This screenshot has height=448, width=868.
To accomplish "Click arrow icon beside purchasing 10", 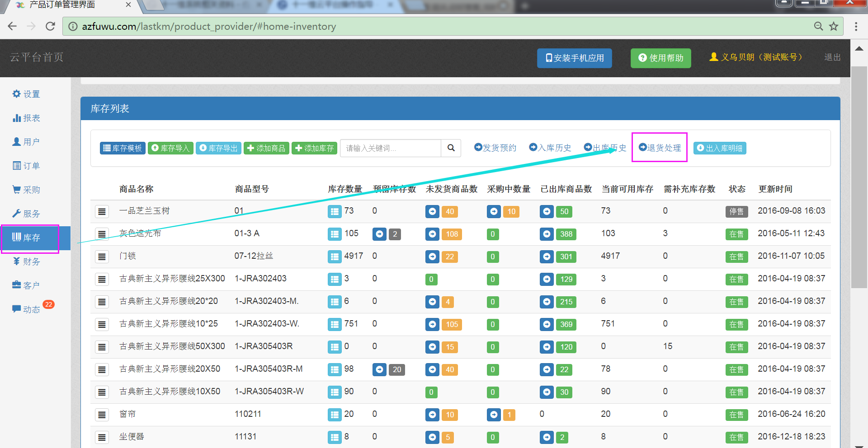I will click(x=494, y=211).
